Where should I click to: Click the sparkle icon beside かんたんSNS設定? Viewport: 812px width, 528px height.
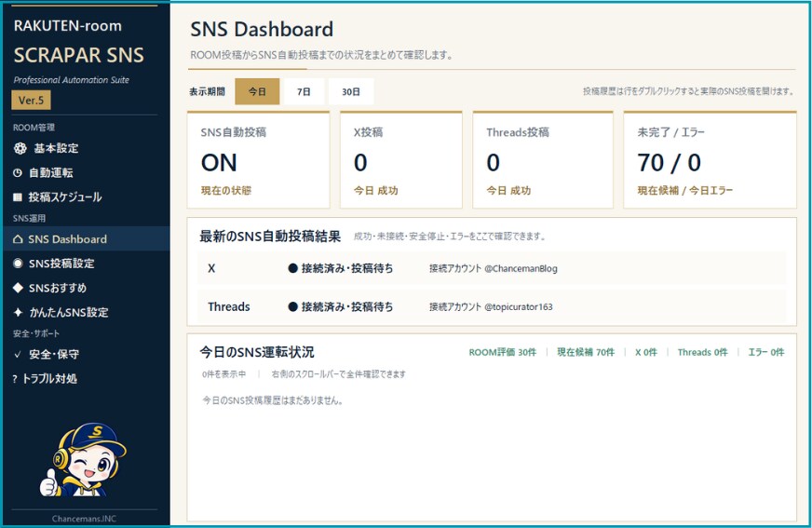[18, 312]
